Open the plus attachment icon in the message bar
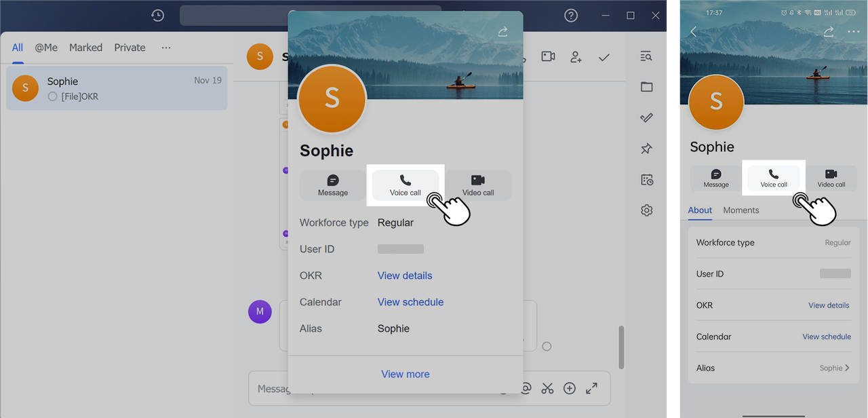The image size is (868, 418). [570, 388]
